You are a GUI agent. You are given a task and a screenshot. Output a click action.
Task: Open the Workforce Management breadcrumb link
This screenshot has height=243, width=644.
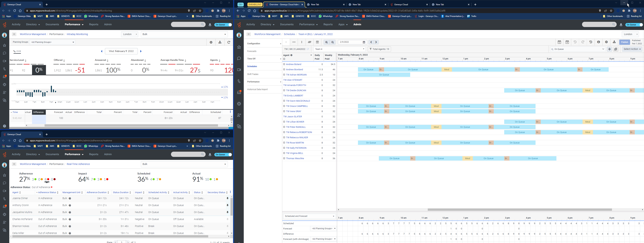pyautogui.click(x=267, y=34)
